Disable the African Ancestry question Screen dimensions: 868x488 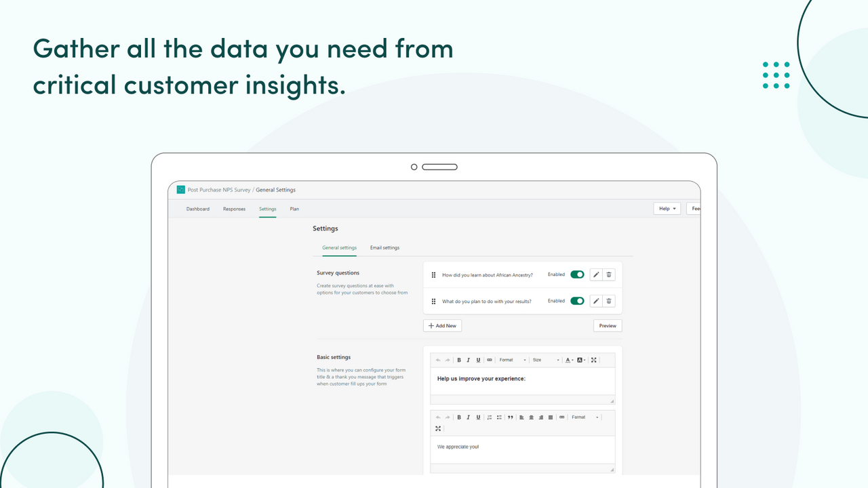(576, 274)
